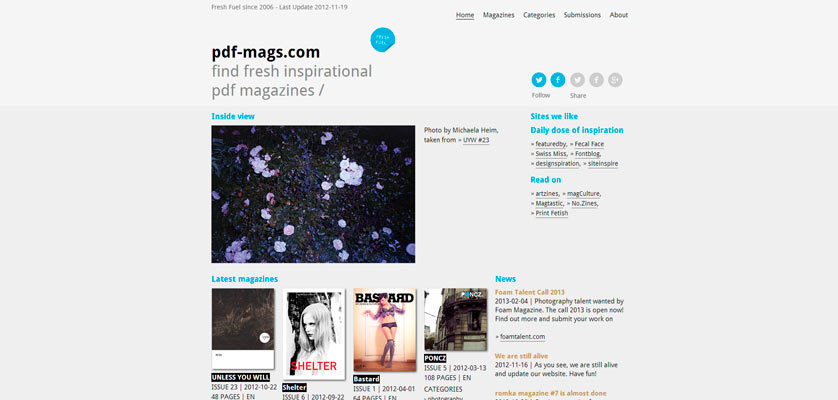Click the gray Facebook share icon
This screenshot has height=400, width=838.
coord(596,80)
